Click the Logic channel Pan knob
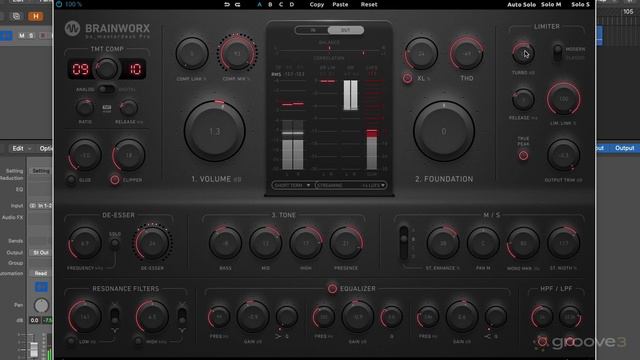The image size is (640, 360). (41, 305)
